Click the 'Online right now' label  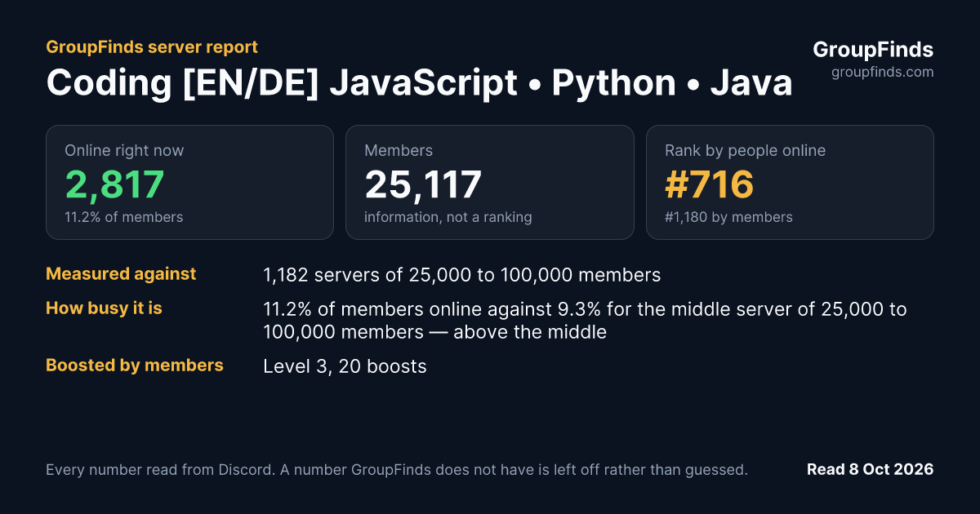[x=124, y=150]
